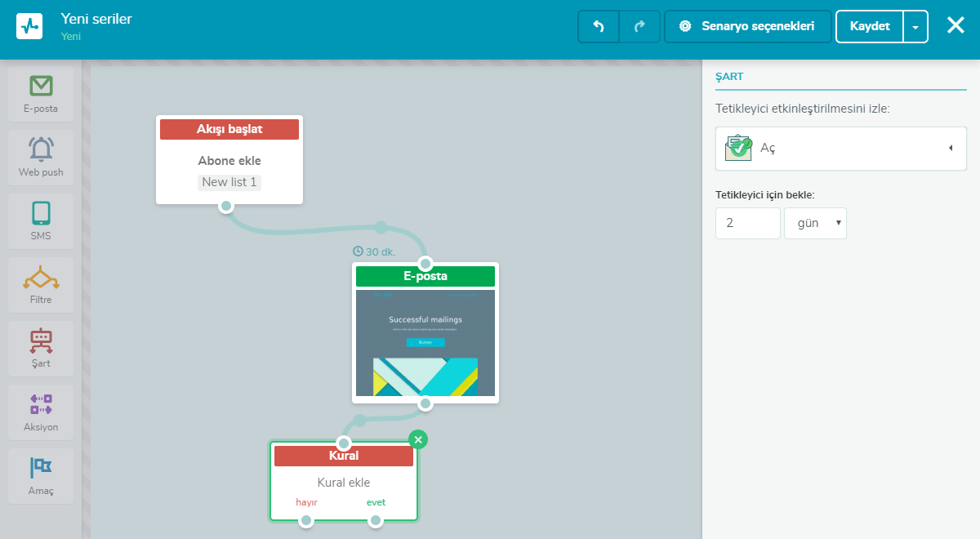This screenshot has width=980, height=539.
Task: Remove the Kural block with green X
Action: tap(418, 439)
